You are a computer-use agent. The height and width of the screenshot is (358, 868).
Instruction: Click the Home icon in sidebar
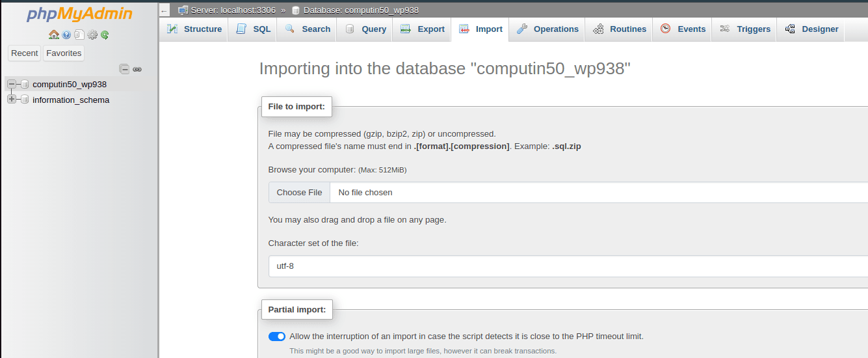click(x=53, y=34)
